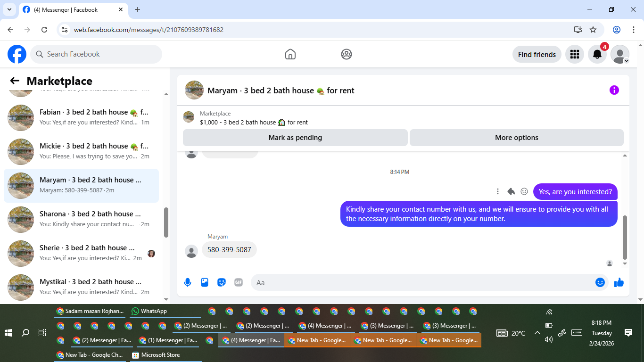Click the 8:14 PM timestamp
This screenshot has width=644, height=362.
pyautogui.click(x=399, y=172)
